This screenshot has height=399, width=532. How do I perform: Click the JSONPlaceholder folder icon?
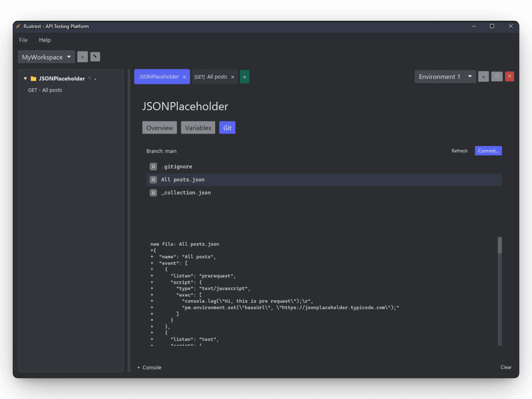(34, 79)
